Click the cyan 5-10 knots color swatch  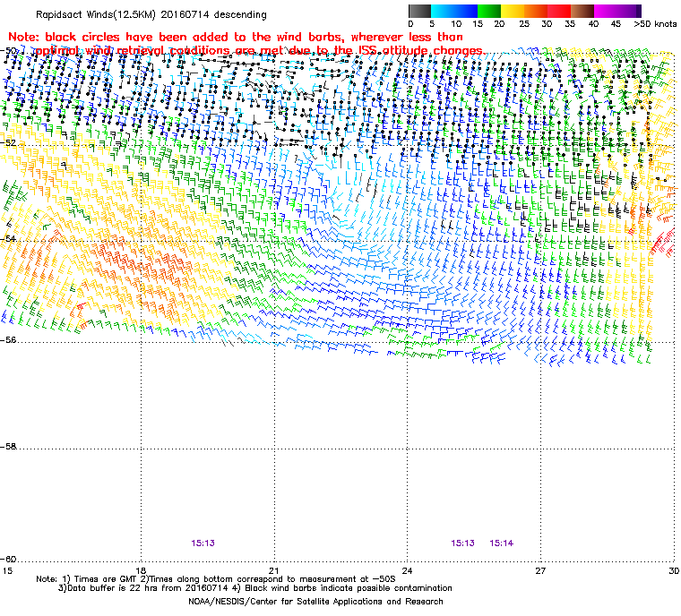tap(443, 11)
